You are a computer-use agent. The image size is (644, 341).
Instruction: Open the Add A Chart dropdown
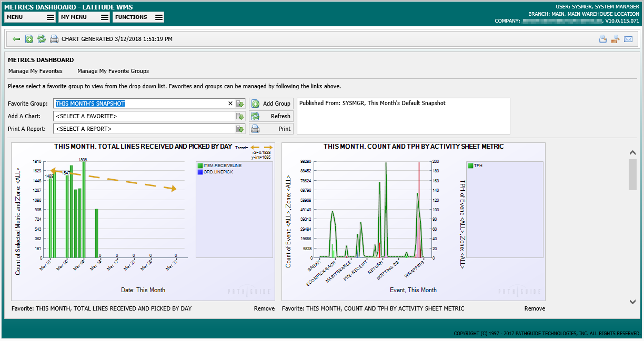pyautogui.click(x=240, y=116)
